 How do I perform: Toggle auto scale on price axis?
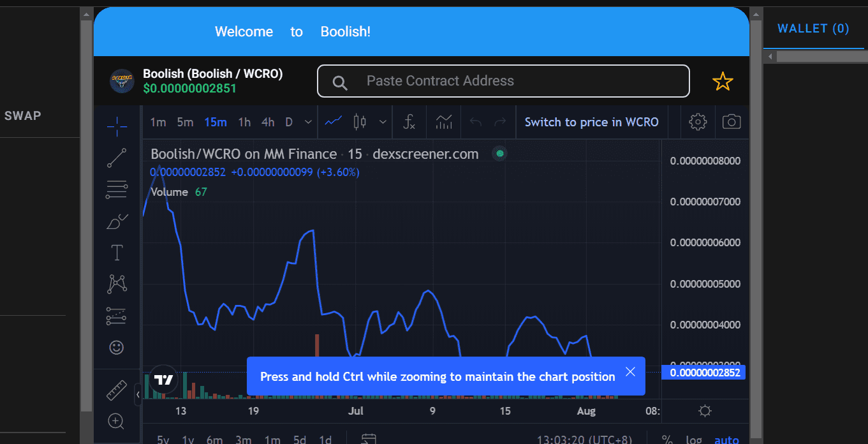coord(726,440)
